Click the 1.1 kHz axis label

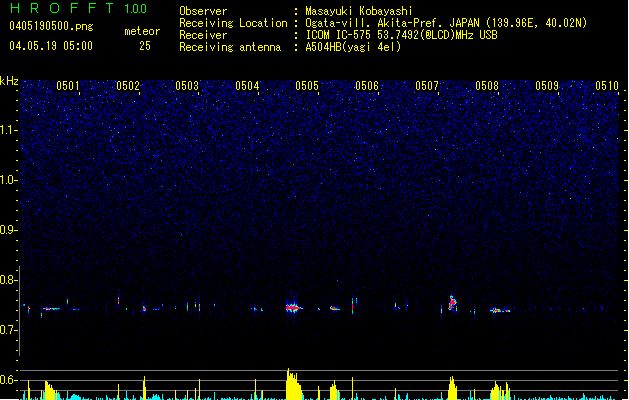coord(8,130)
